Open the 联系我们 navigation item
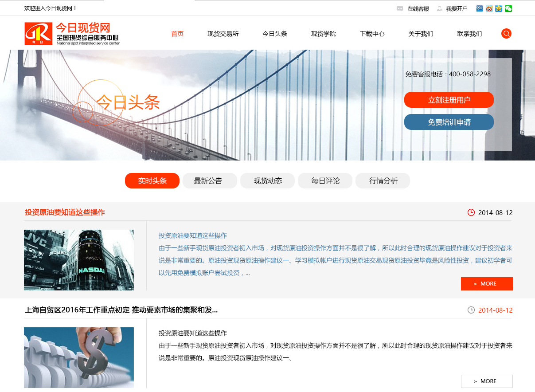Screen dimensions: 535x392 (x=469, y=33)
